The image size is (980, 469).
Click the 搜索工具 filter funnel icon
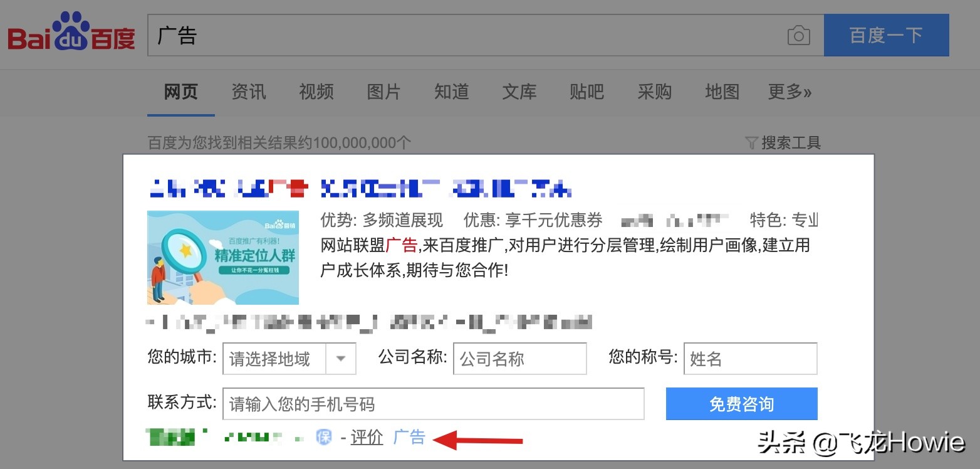752,143
